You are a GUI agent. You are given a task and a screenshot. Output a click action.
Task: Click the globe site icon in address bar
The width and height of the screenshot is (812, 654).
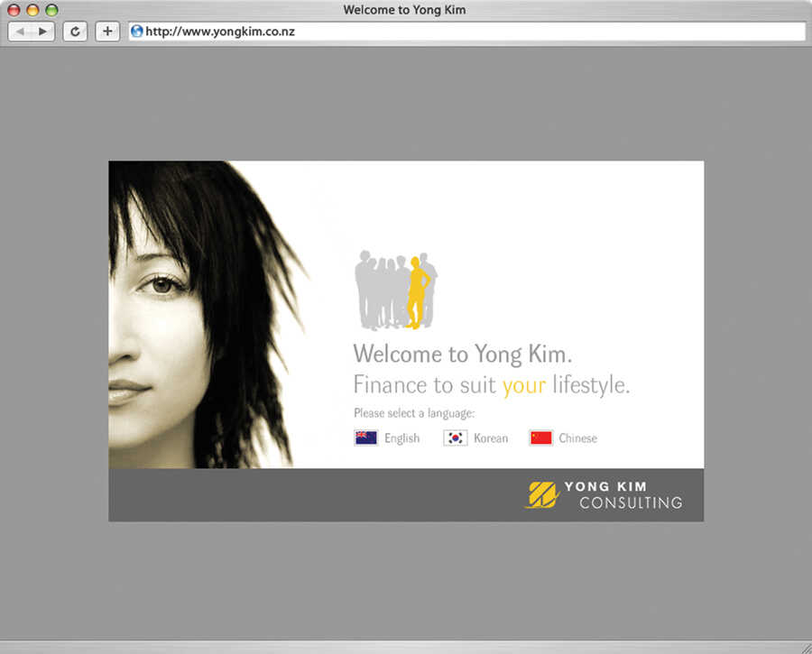tap(137, 31)
